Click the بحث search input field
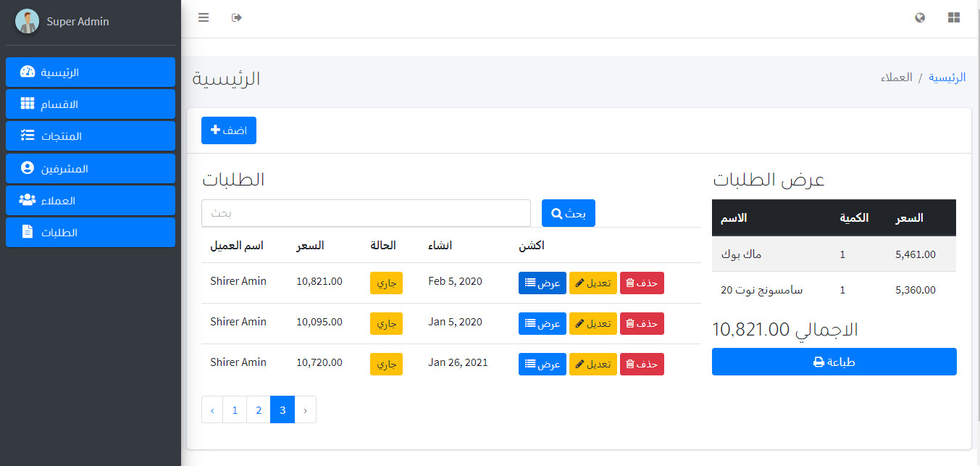 click(x=366, y=212)
